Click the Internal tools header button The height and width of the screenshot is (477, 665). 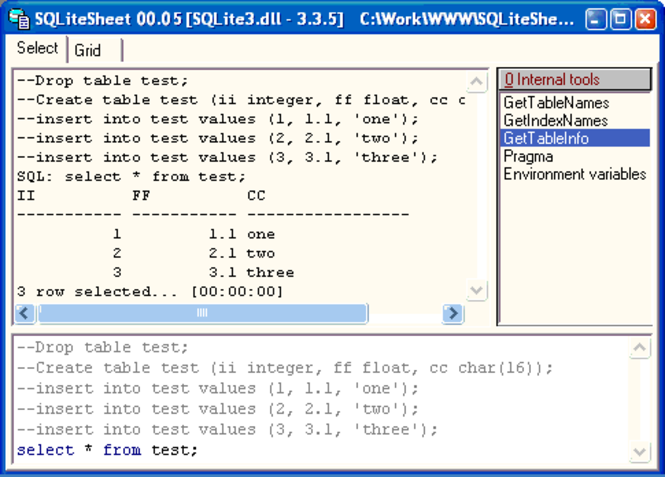pos(576,79)
